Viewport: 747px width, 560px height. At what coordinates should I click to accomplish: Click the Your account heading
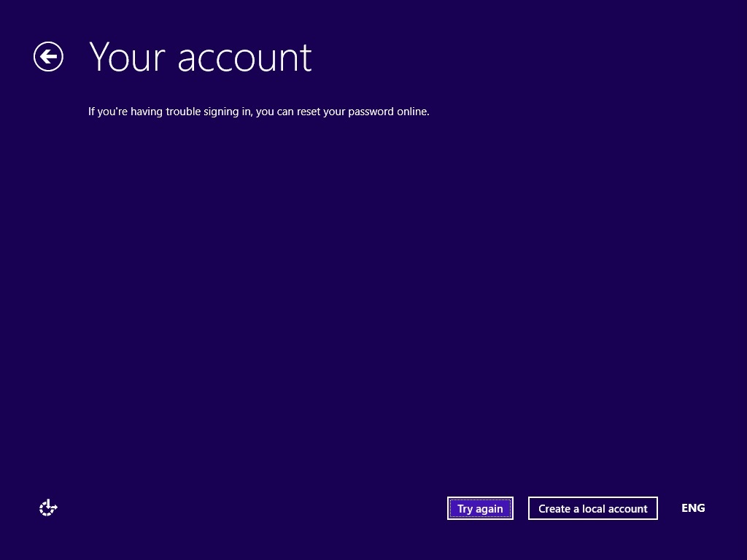pyautogui.click(x=200, y=57)
